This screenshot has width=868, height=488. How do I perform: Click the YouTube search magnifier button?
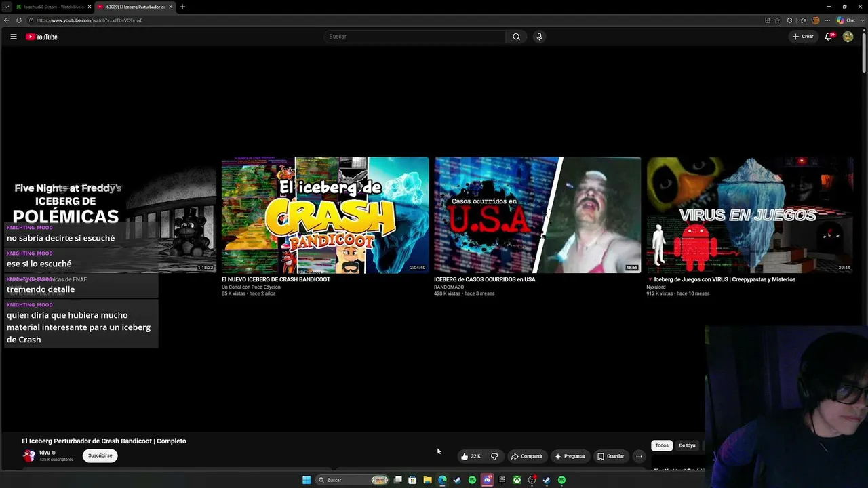[x=516, y=37]
